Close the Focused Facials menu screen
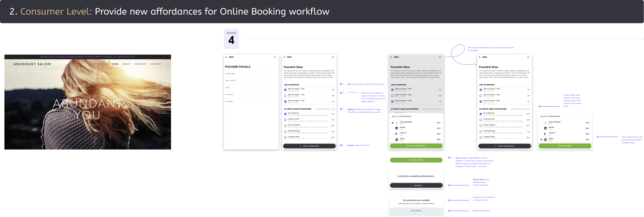 [275, 57]
